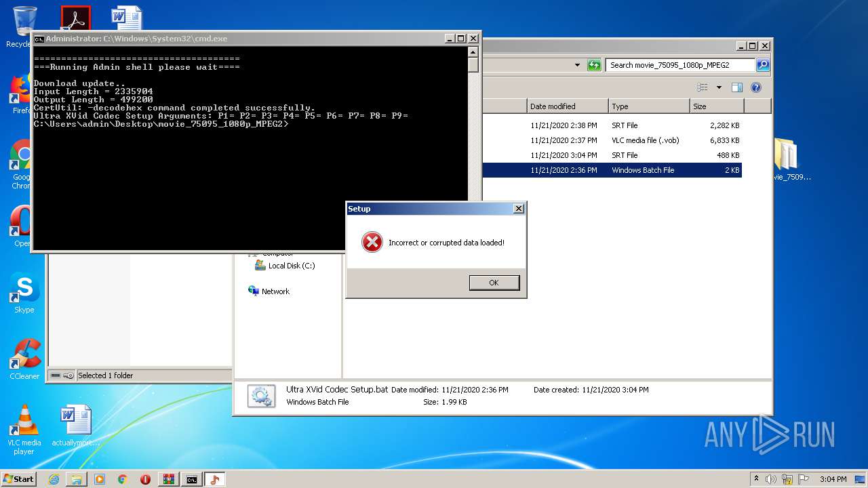Open the Start menu

(x=18, y=479)
